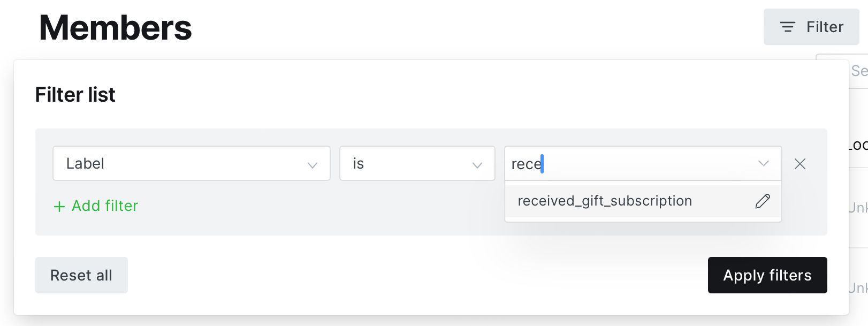Click the chevron arrow in the Label field
868x326 pixels.
pyautogui.click(x=313, y=165)
